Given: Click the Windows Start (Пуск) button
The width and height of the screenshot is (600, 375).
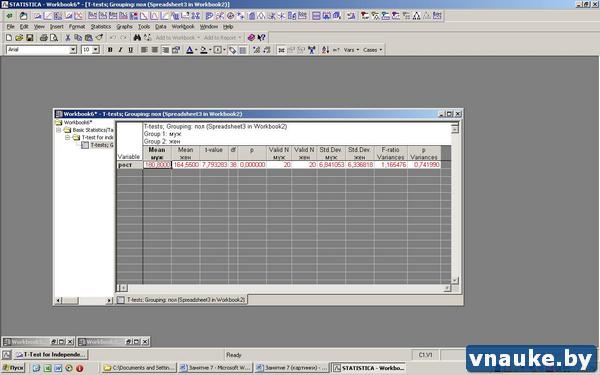Looking at the screenshot, I should pyautogui.click(x=13, y=368).
